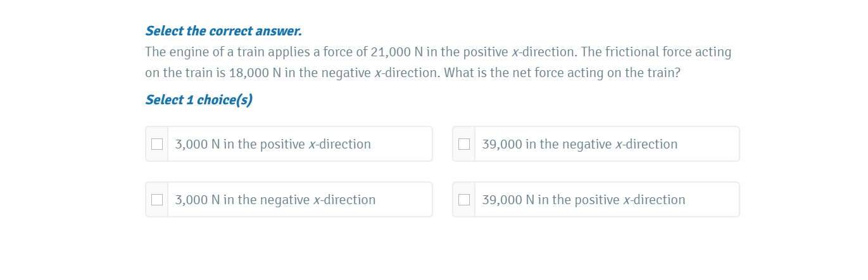This screenshot has width=868, height=280.
Task: Toggle the checkbox for 3,000 N negative x-direction
Action: coord(157,200)
